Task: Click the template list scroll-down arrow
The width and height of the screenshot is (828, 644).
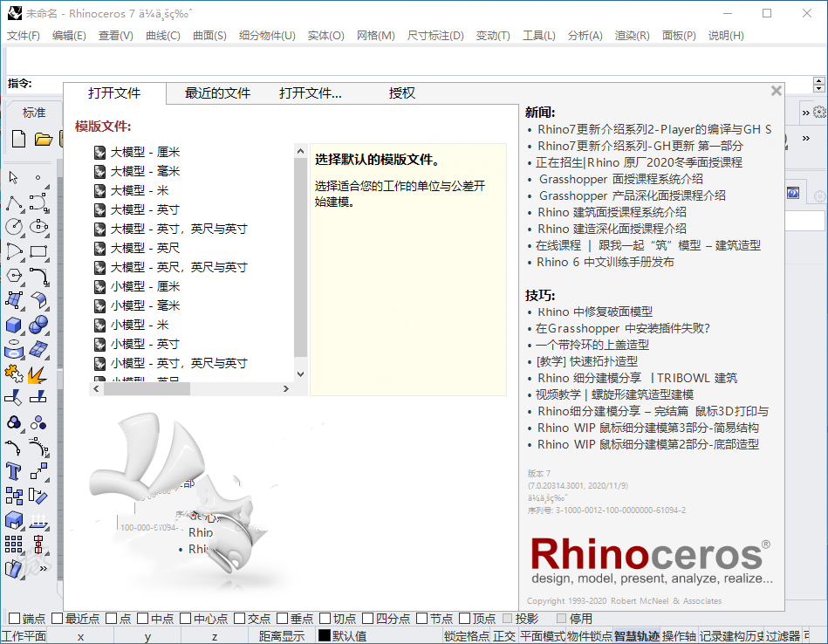Action: pos(300,374)
